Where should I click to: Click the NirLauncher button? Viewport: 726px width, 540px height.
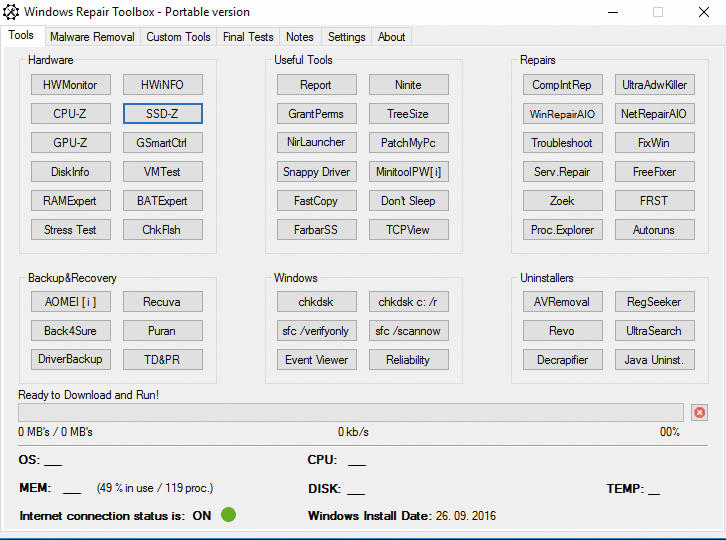click(317, 143)
